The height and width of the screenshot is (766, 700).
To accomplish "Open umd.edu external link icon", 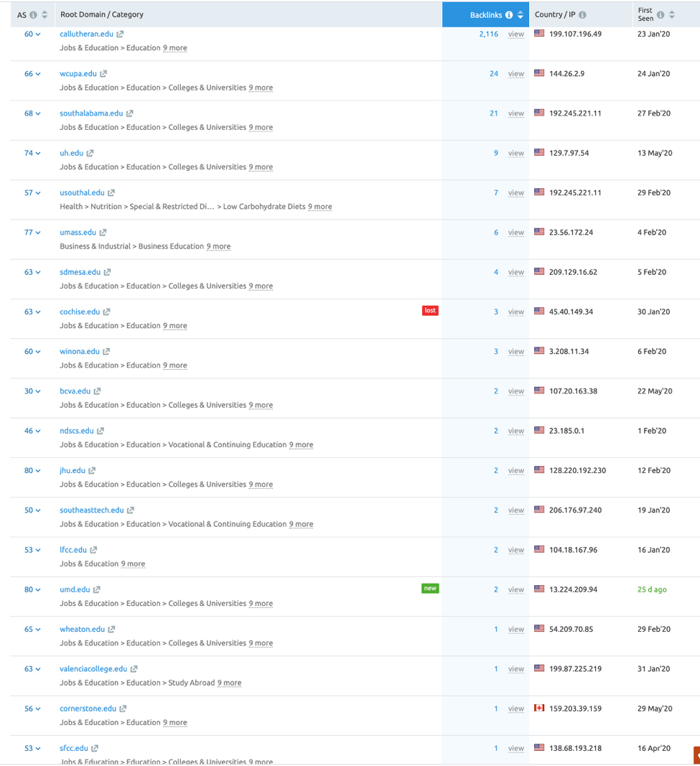I will pos(97,589).
